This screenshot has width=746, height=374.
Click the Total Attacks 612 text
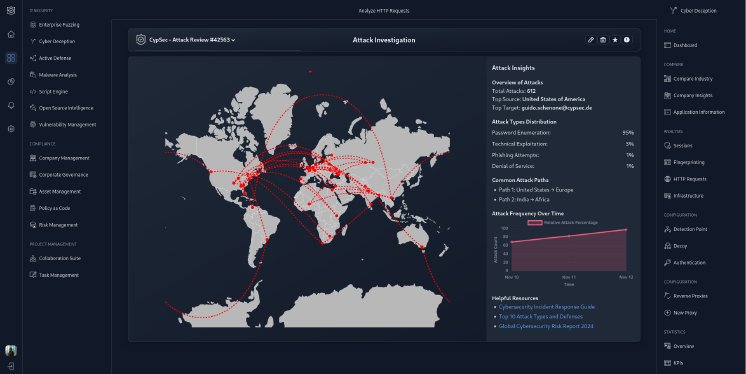point(514,91)
